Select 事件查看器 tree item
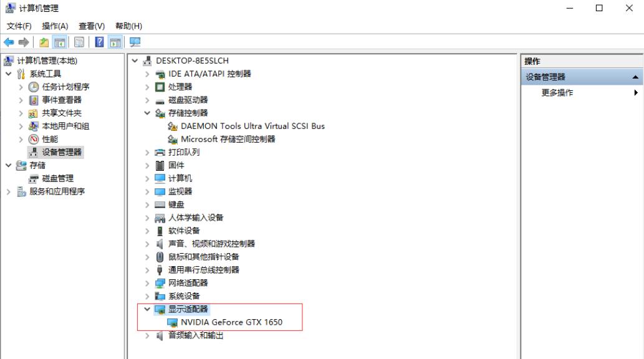This screenshot has width=644, height=359. point(62,100)
